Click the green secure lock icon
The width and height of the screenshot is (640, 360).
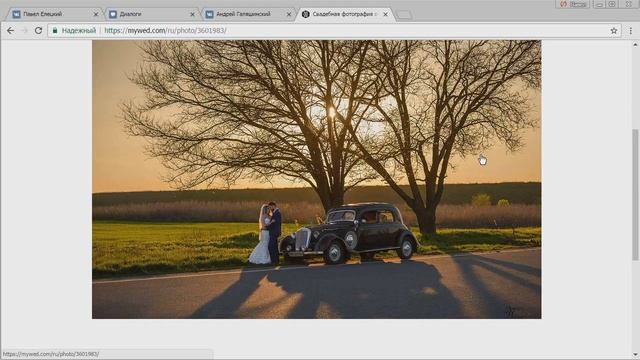(x=55, y=31)
